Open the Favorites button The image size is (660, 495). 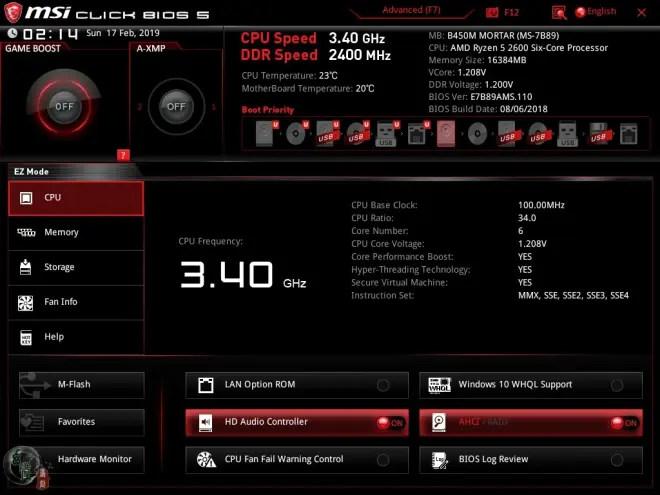click(x=81, y=422)
